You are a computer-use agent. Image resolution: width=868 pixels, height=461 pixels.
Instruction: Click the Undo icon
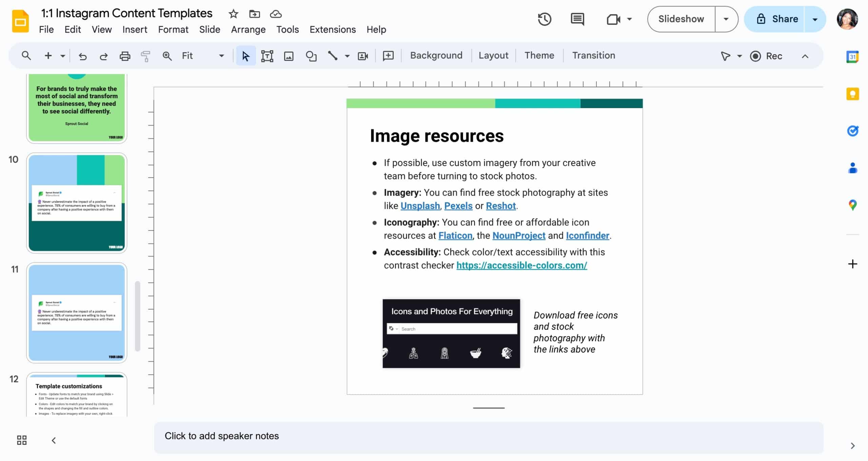(82, 56)
